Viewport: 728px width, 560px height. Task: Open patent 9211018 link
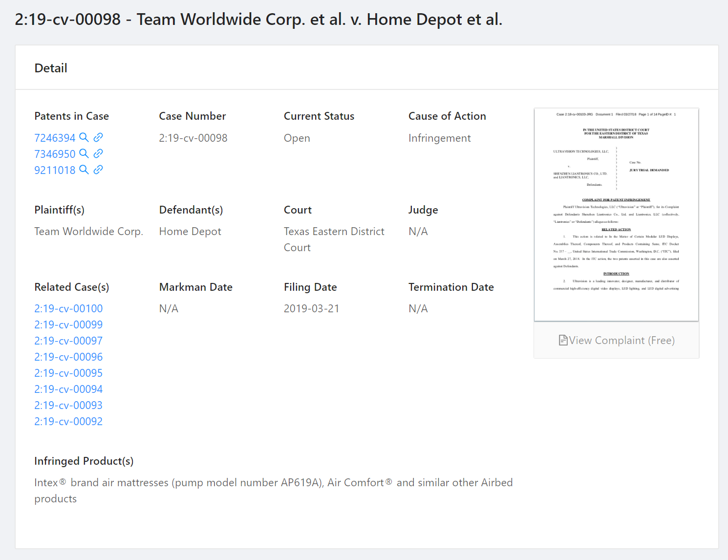[x=55, y=170]
